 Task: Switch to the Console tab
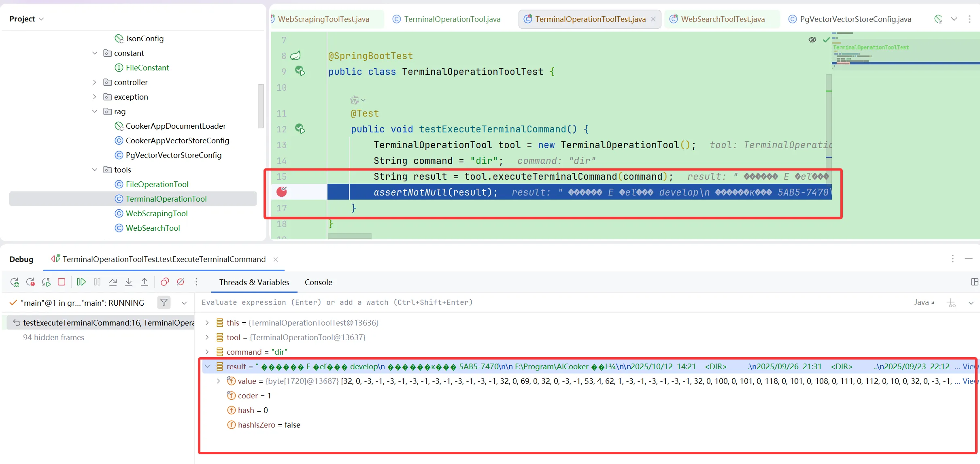(318, 282)
